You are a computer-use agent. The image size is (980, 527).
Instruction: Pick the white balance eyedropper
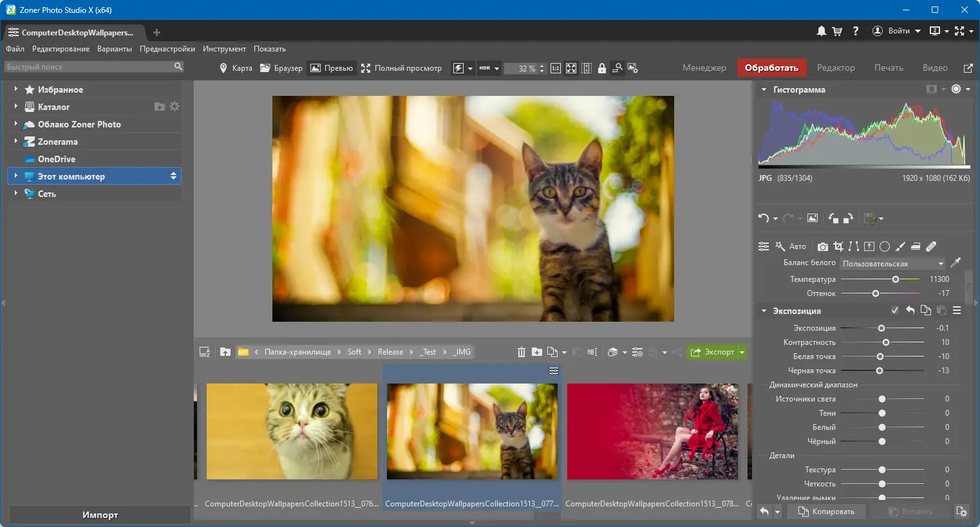click(956, 263)
